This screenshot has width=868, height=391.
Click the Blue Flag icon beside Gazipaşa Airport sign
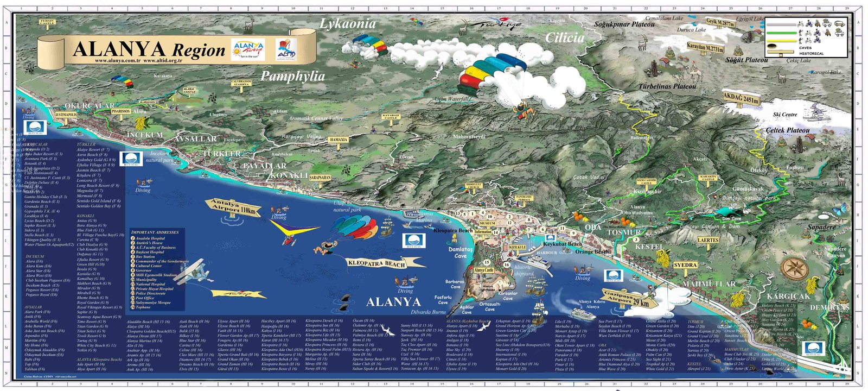[614, 276]
